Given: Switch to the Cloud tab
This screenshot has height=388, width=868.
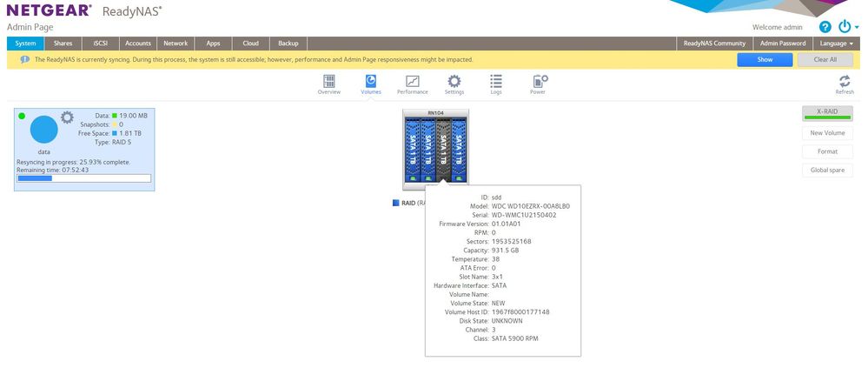Looking at the screenshot, I should click(x=251, y=43).
